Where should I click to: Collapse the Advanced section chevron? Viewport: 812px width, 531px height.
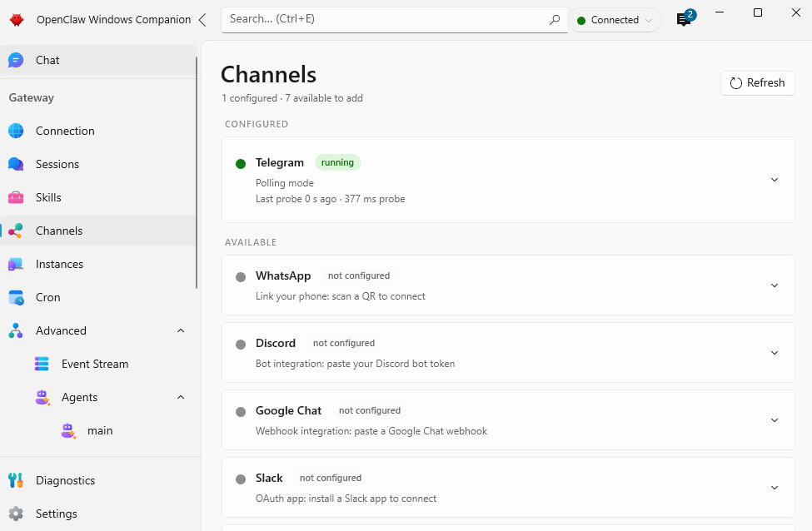pos(181,330)
